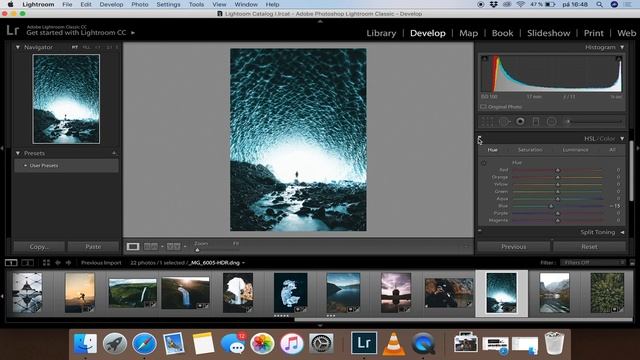Image resolution: width=640 pixels, height=360 pixels.
Task: Collapse the HSL / Color panel
Action: point(622,139)
